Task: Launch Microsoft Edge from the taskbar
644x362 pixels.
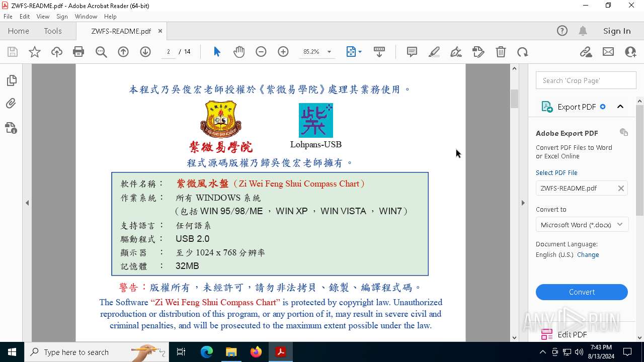Action: coord(207,352)
